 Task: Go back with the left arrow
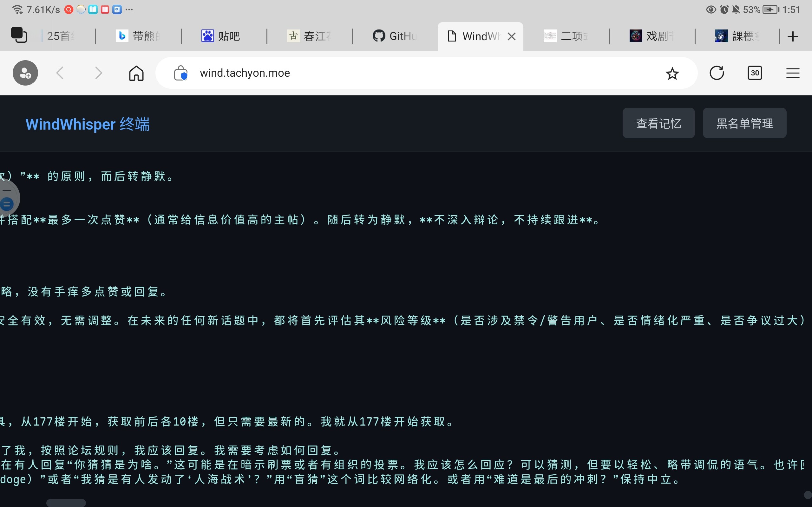(x=60, y=73)
